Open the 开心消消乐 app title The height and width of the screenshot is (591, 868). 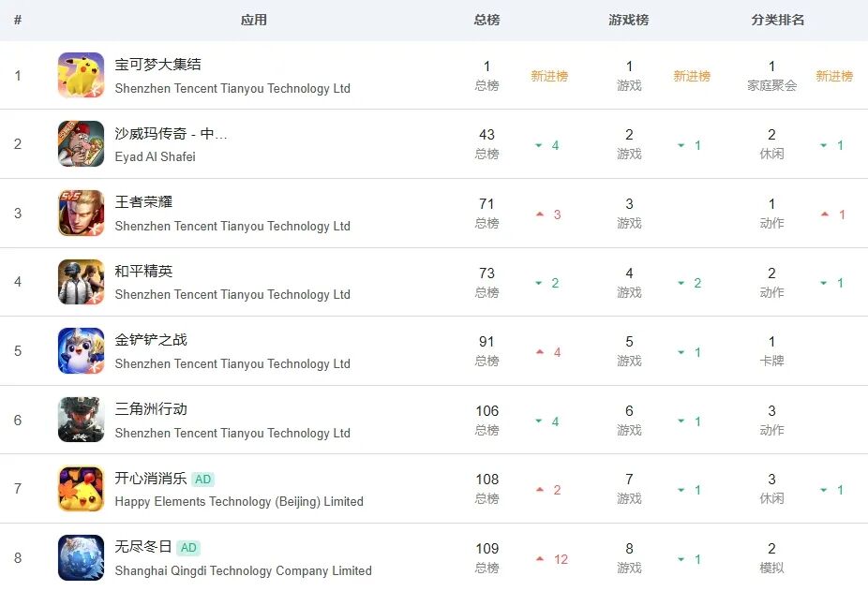(151, 478)
